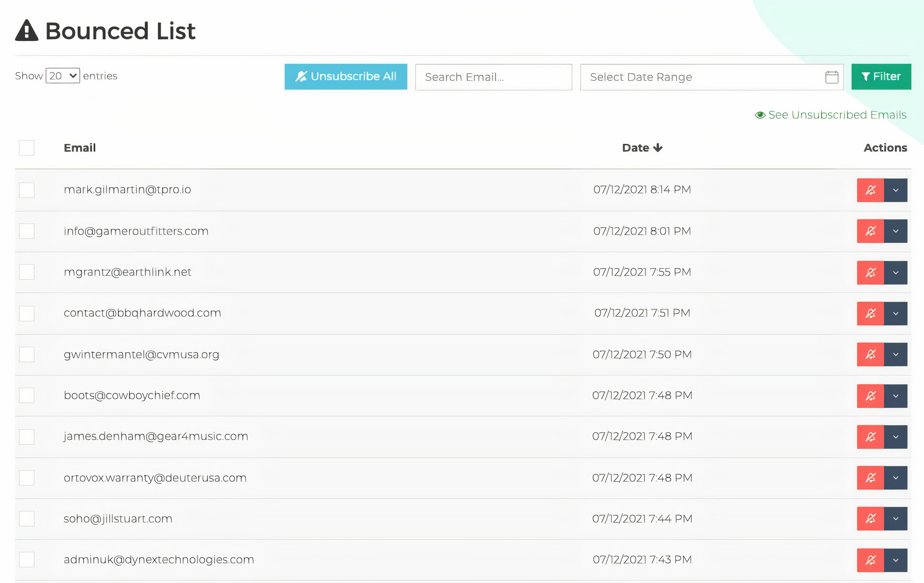This screenshot has height=583, width=924.
Task: Unsubscribe contact@bbqhardwood.com via bell-slash icon
Action: (870, 313)
